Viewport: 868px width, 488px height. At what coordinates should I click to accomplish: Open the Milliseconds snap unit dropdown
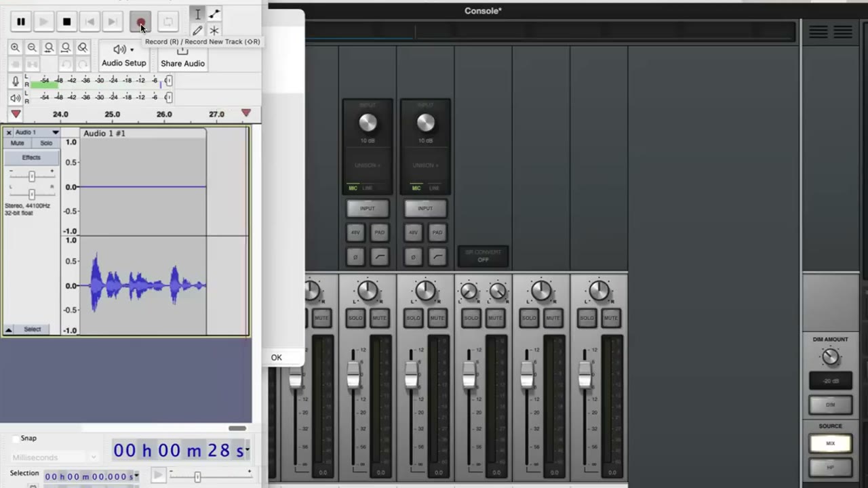pos(54,457)
